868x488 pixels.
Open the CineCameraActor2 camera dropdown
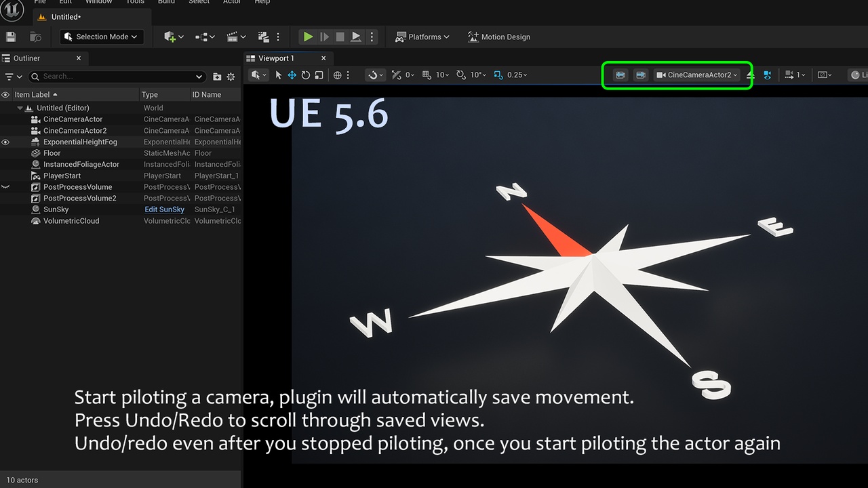[x=697, y=75]
